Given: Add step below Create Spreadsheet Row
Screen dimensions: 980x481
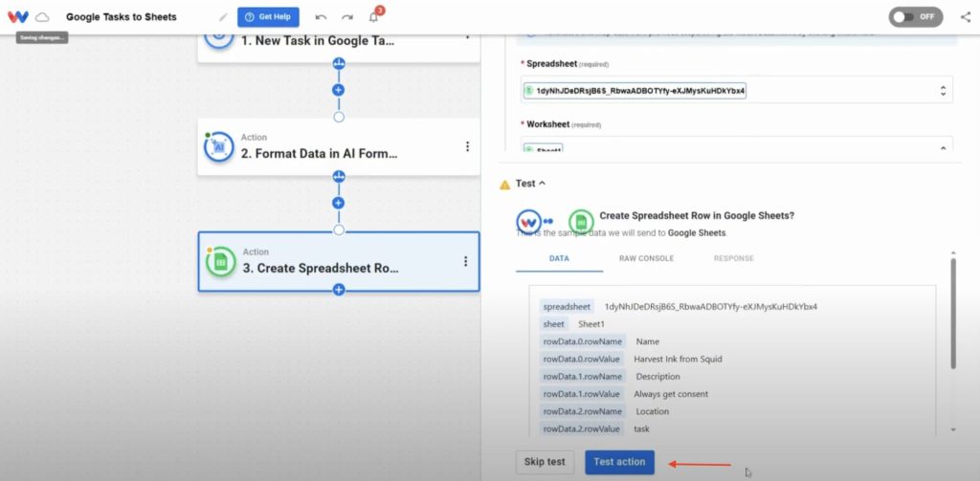Looking at the screenshot, I should click(339, 290).
